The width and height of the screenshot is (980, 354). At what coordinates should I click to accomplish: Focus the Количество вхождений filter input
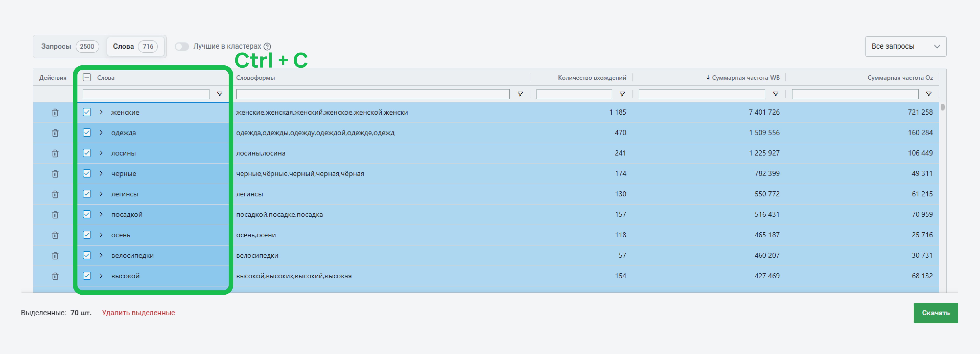click(x=574, y=94)
